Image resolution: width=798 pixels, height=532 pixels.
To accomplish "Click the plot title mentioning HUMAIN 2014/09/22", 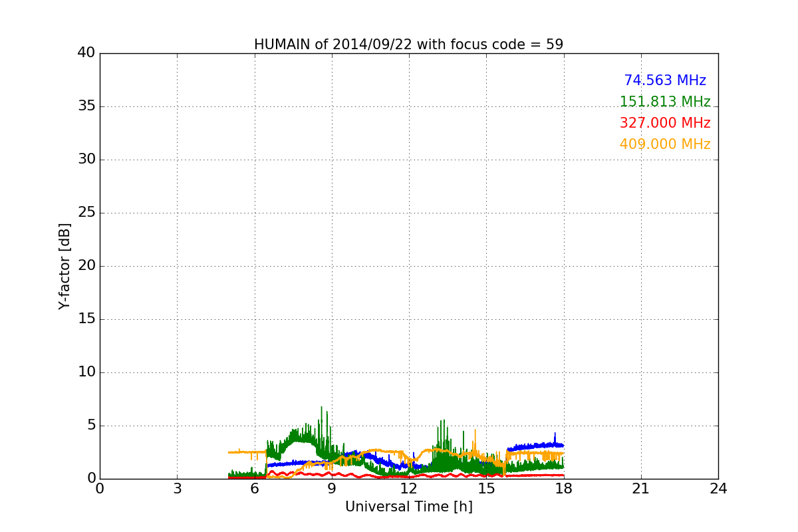I will [408, 45].
